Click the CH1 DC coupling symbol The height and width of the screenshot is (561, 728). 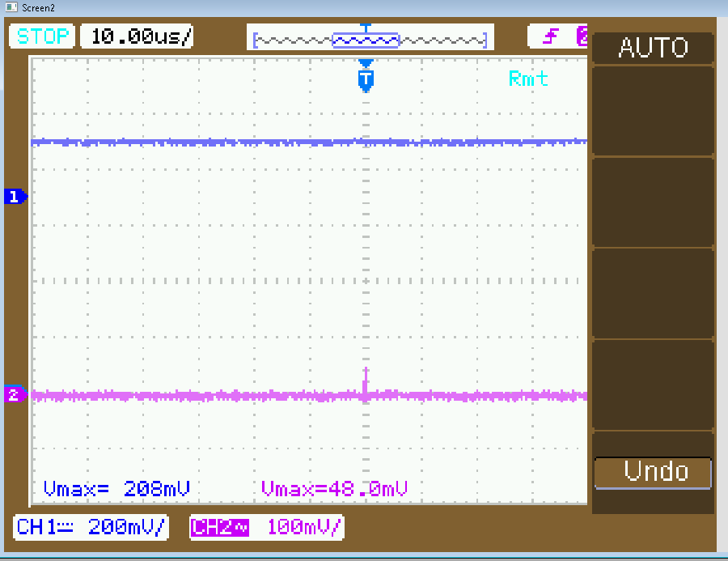click(64, 527)
